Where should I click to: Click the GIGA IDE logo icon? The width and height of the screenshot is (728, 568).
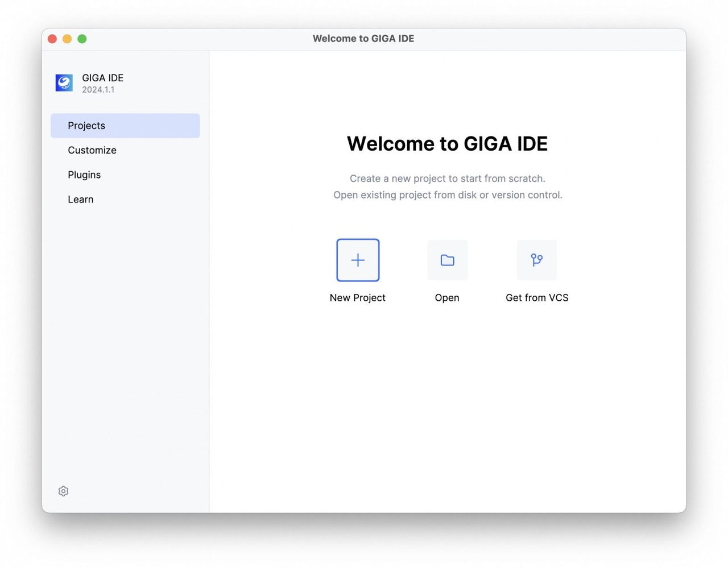[x=64, y=83]
